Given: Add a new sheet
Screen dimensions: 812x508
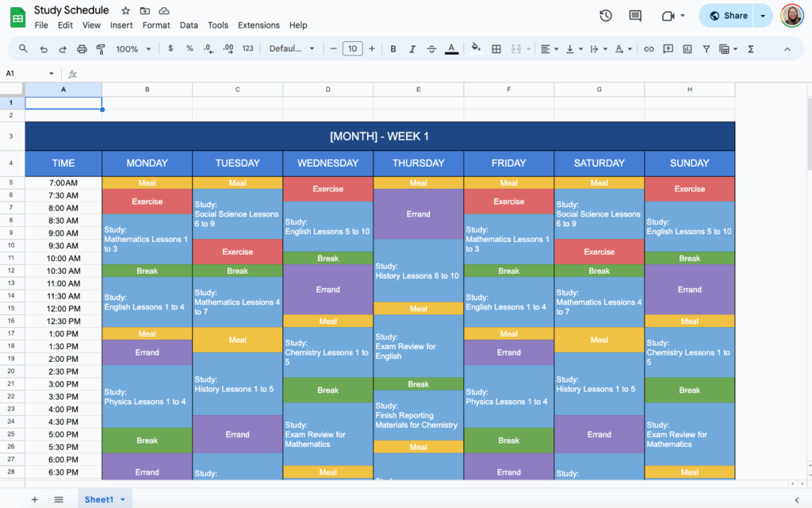Looking at the screenshot, I should tap(34, 499).
